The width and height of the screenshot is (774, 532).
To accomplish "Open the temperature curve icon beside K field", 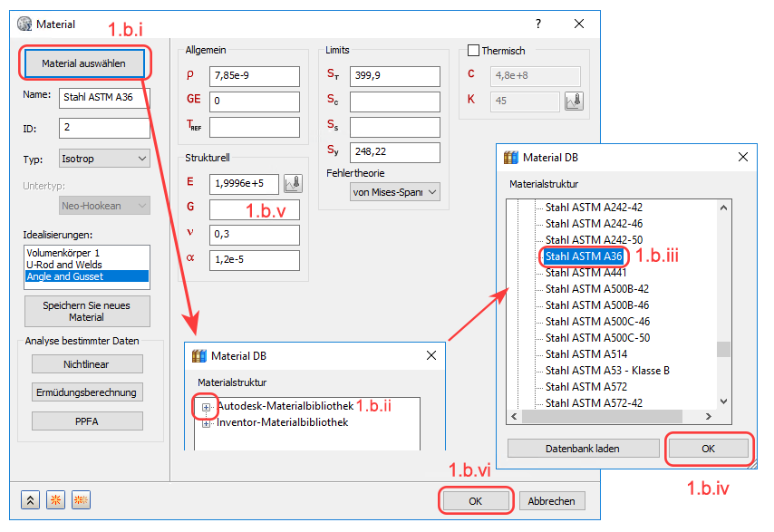I will tap(574, 102).
